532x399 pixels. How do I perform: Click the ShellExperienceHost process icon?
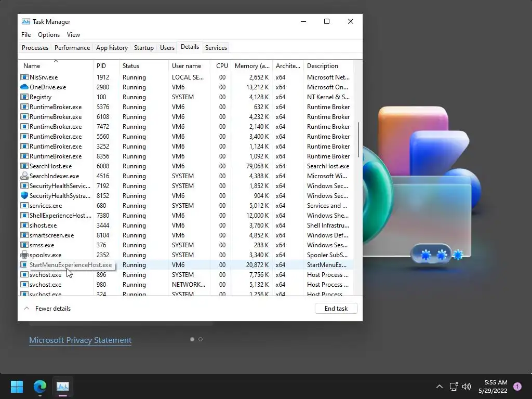pos(24,215)
